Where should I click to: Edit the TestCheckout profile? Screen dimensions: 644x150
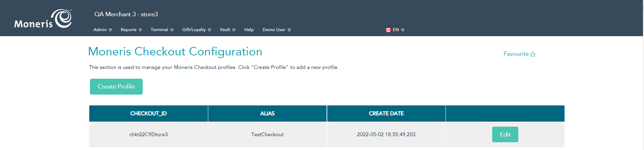[505, 134]
